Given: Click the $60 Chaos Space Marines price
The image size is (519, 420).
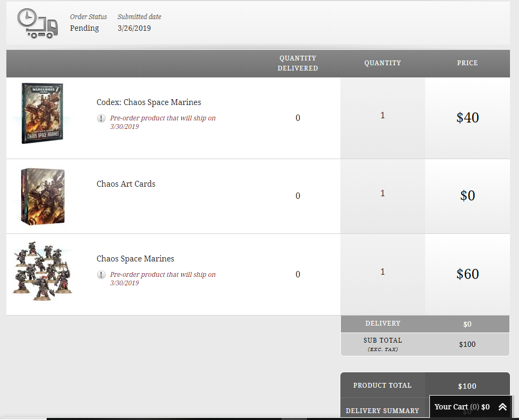Looking at the screenshot, I should click(467, 274).
